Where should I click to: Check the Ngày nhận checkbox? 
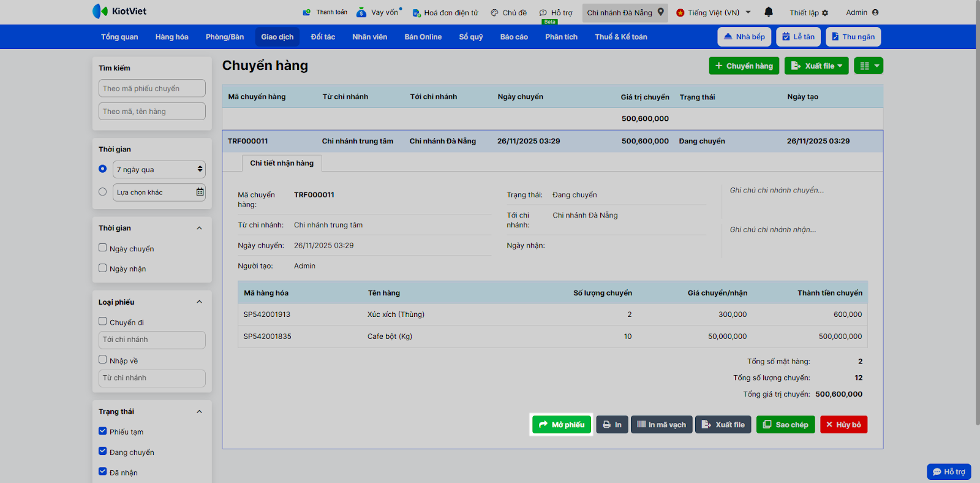(102, 268)
